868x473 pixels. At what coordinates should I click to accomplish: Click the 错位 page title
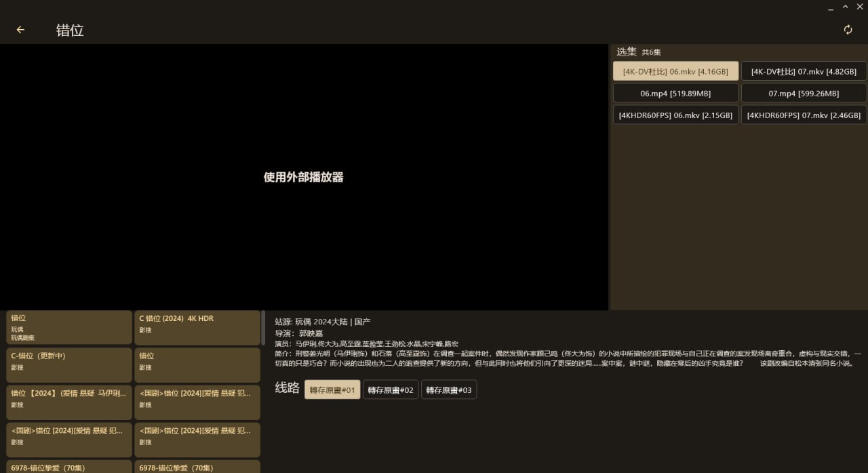click(70, 30)
